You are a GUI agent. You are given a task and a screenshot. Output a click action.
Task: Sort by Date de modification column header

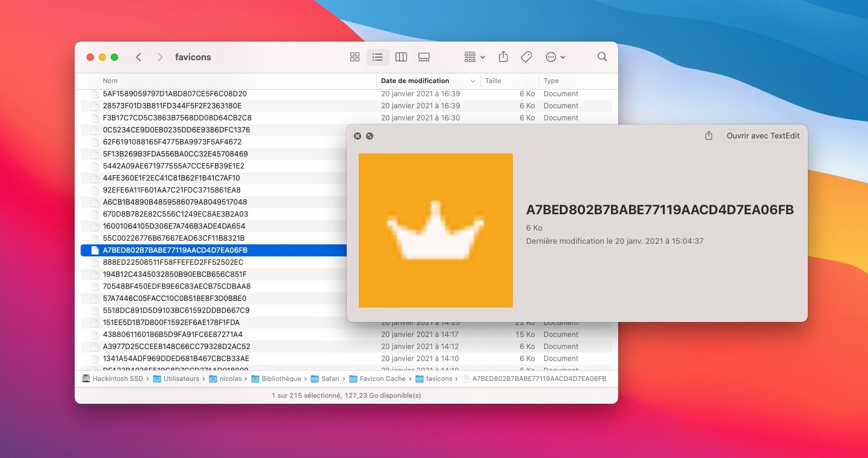point(415,81)
